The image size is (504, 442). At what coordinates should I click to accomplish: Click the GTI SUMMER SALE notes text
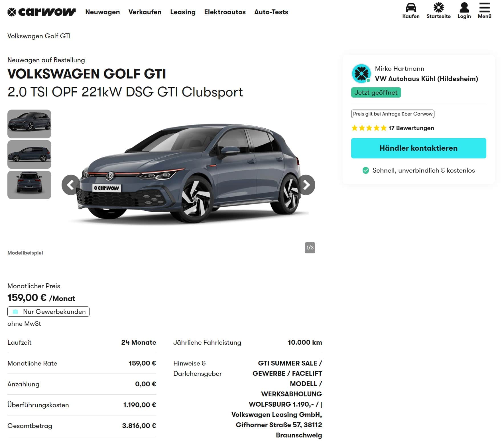277,399
